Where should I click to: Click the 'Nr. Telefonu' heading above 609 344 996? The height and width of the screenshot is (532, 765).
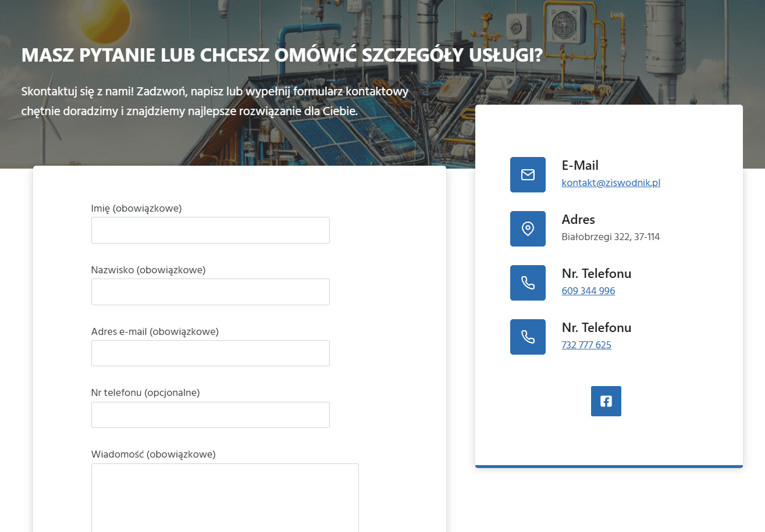pos(596,273)
